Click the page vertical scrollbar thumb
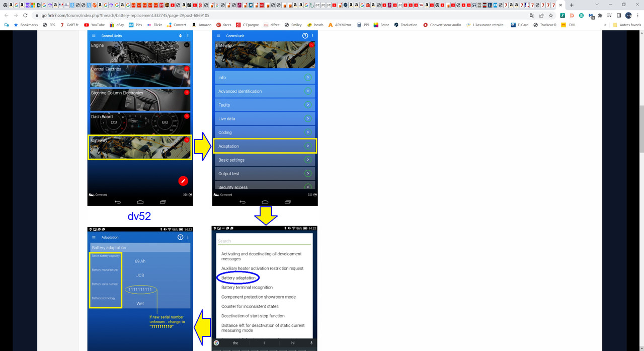 [x=641, y=128]
